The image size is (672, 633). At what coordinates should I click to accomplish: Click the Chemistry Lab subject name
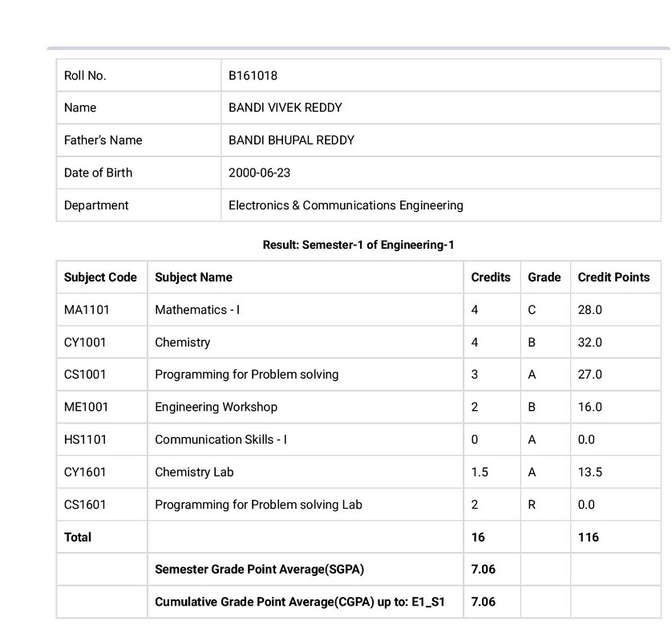pos(194,473)
